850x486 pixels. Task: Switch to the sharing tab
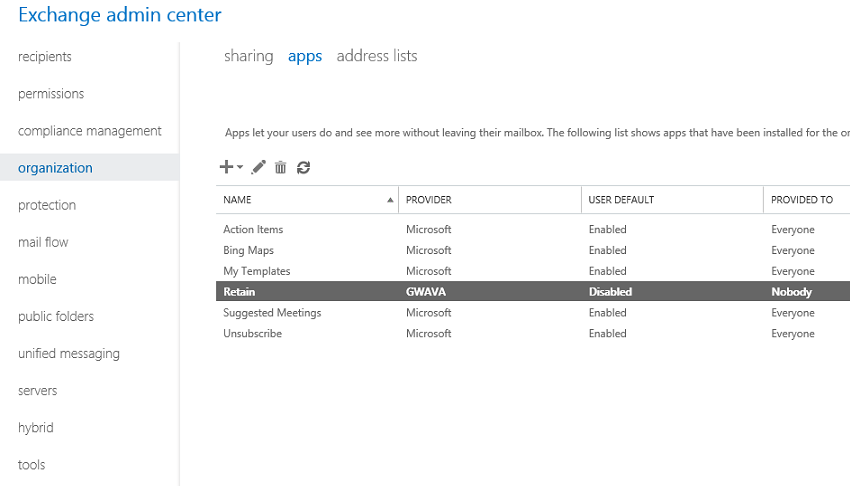coord(248,56)
